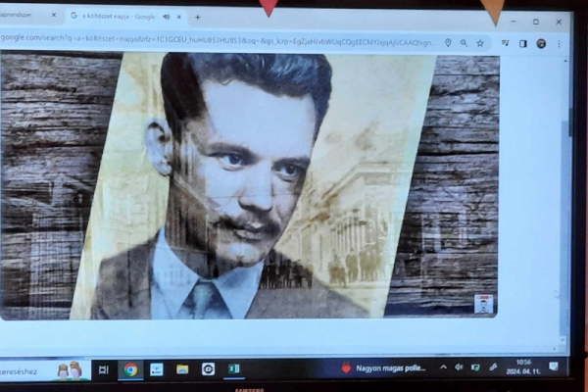
Task: Open the volume control in the system tray
Action: 459,367
